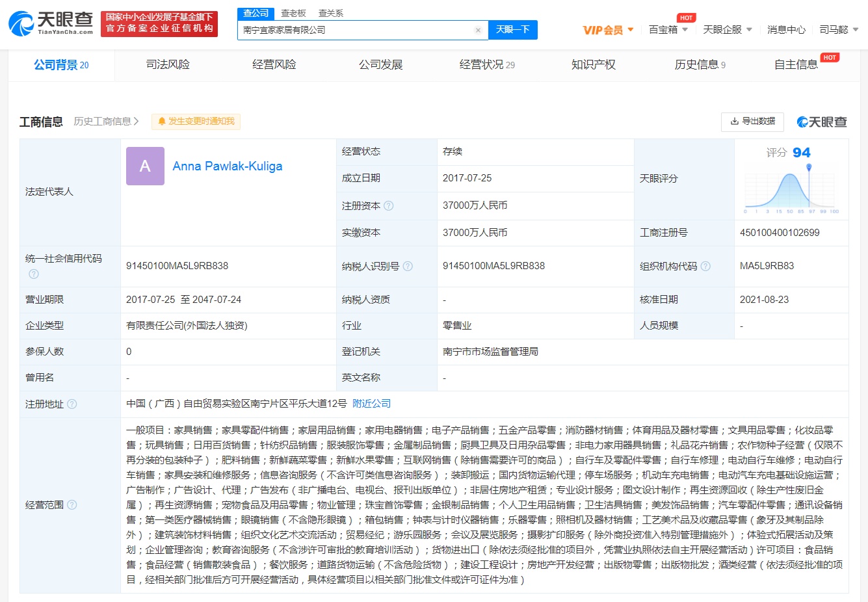Switch to the 经营风险 tab
The image size is (868, 602).
(274, 65)
